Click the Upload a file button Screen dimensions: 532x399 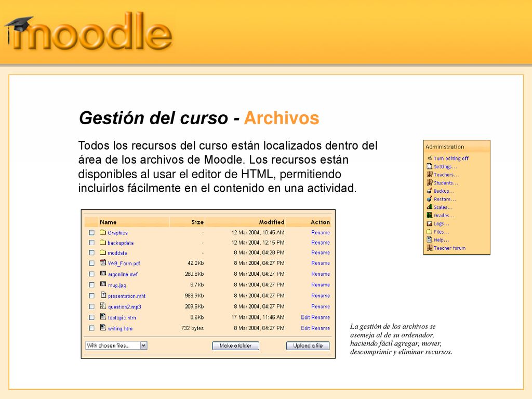pos(308,345)
